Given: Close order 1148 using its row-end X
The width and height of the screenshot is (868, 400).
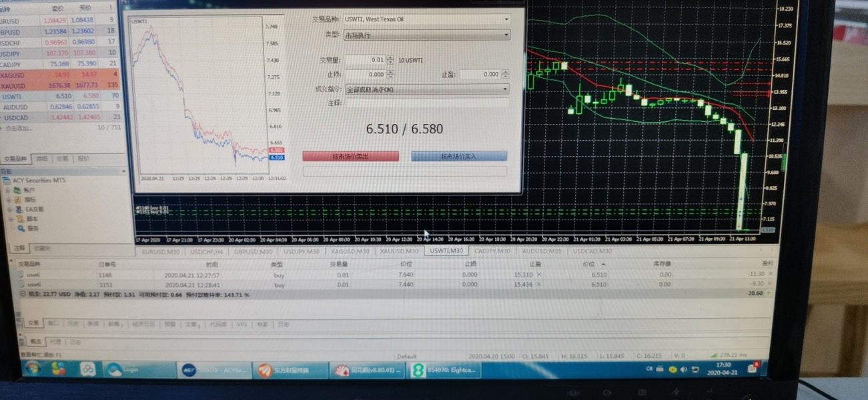Looking at the screenshot, I should tap(770, 274).
